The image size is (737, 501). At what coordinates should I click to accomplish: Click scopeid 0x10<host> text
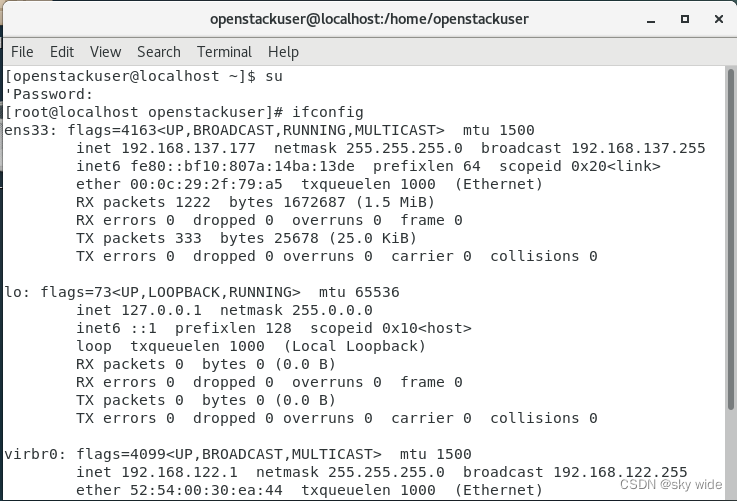tap(391, 328)
